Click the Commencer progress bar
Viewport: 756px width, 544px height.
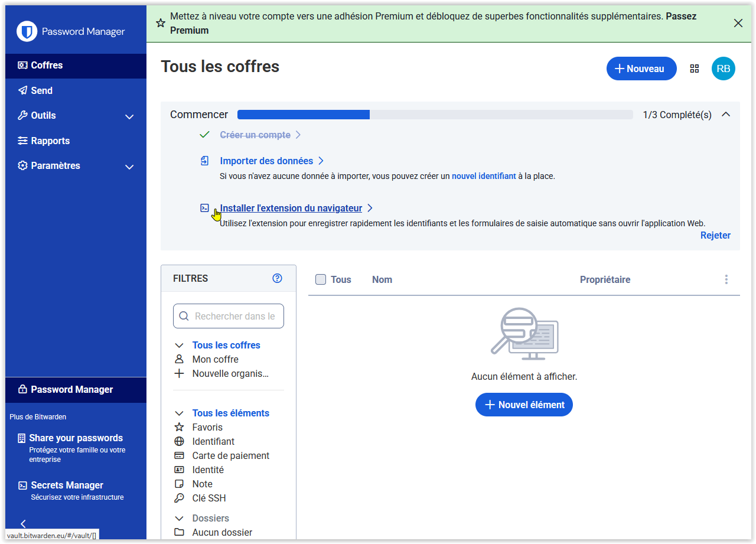(x=435, y=115)
